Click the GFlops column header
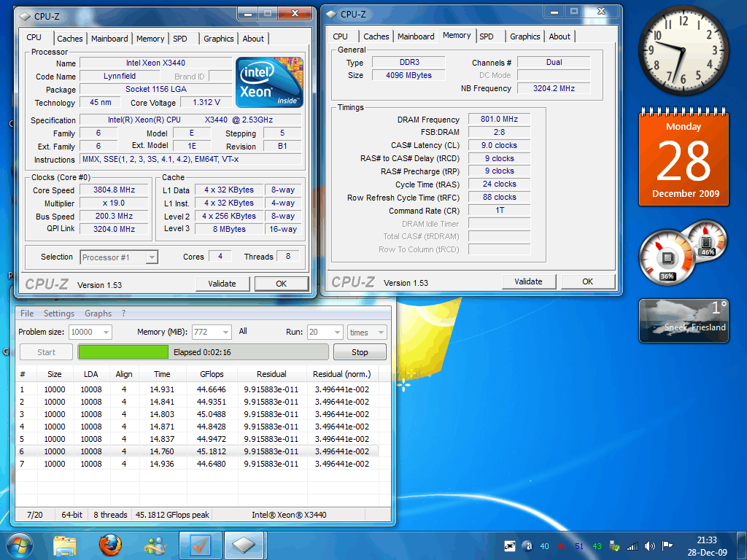747x560 pixels. [x=212, y=374]
